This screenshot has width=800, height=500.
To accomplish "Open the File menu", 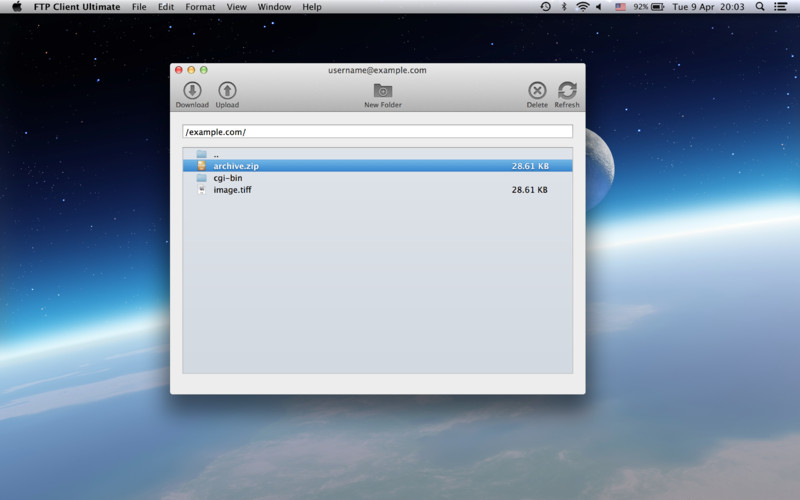I will [139, 7].
